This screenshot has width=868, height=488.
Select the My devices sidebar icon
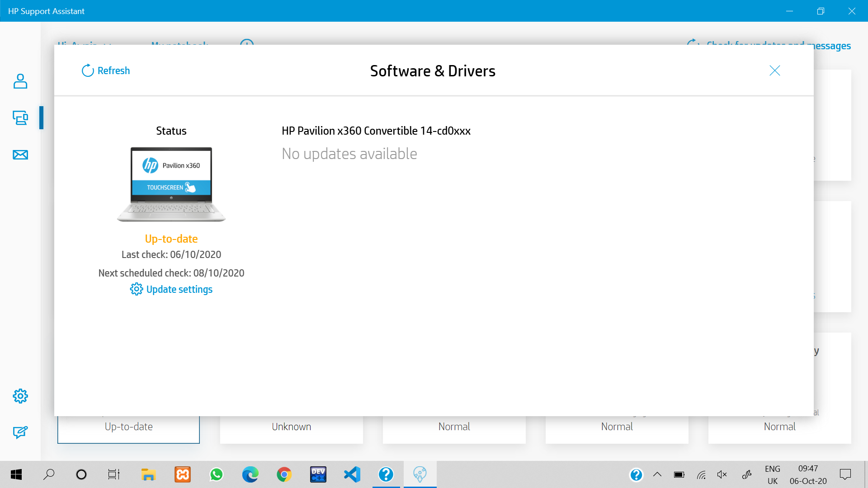pos(20,118)
